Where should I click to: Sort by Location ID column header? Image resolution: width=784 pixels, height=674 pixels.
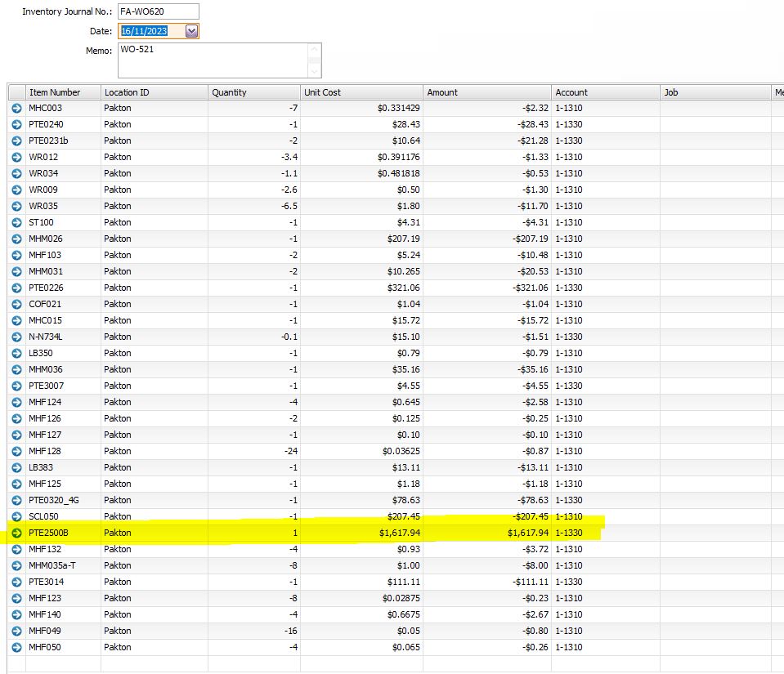154,92
